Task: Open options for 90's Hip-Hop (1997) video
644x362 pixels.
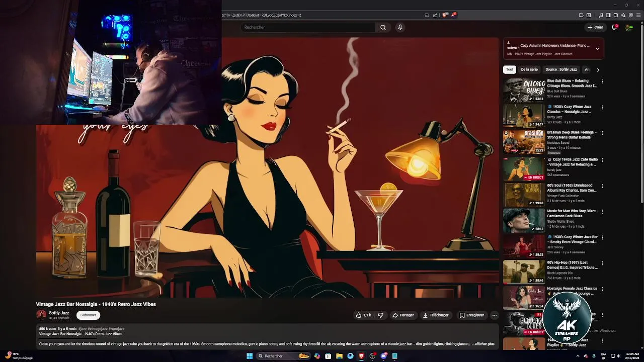Action: [602, 263]
